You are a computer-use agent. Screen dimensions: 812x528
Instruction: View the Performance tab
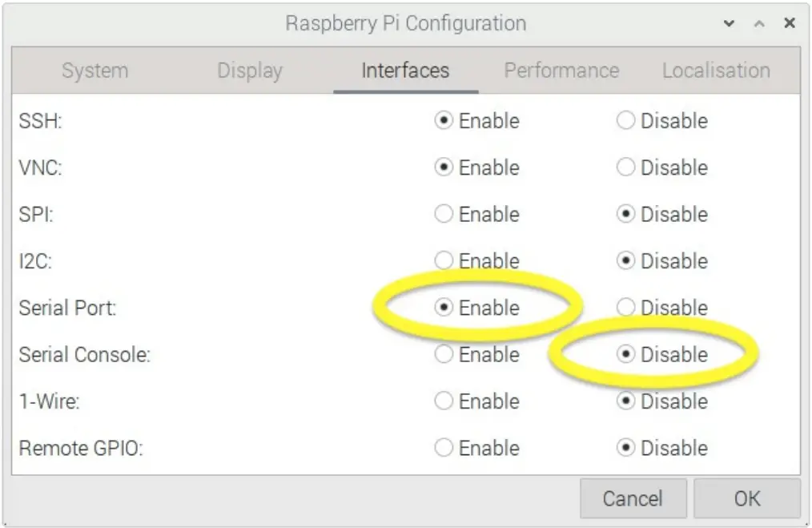pos(561,71)
